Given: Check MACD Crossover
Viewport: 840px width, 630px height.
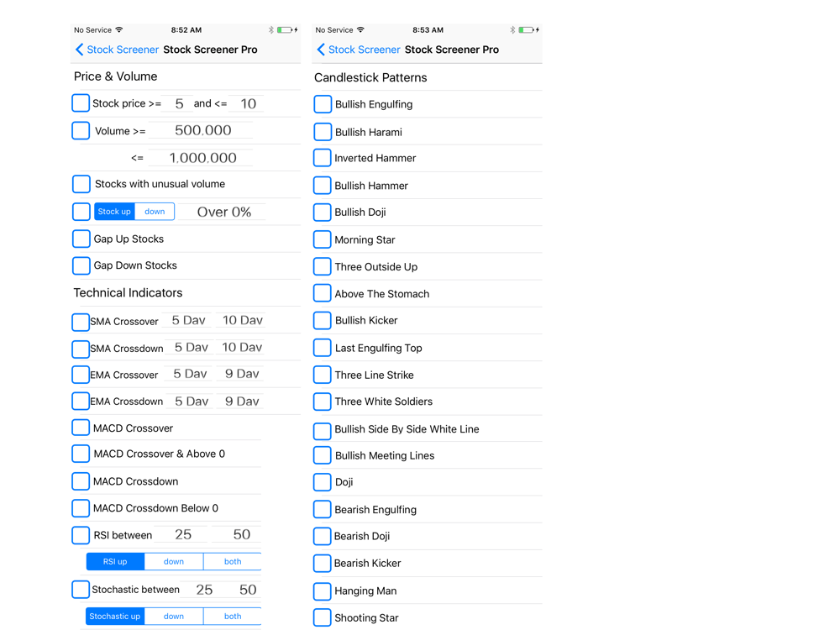Looking at the screenshot, I should pyautogui.click(x=81, y=428).
